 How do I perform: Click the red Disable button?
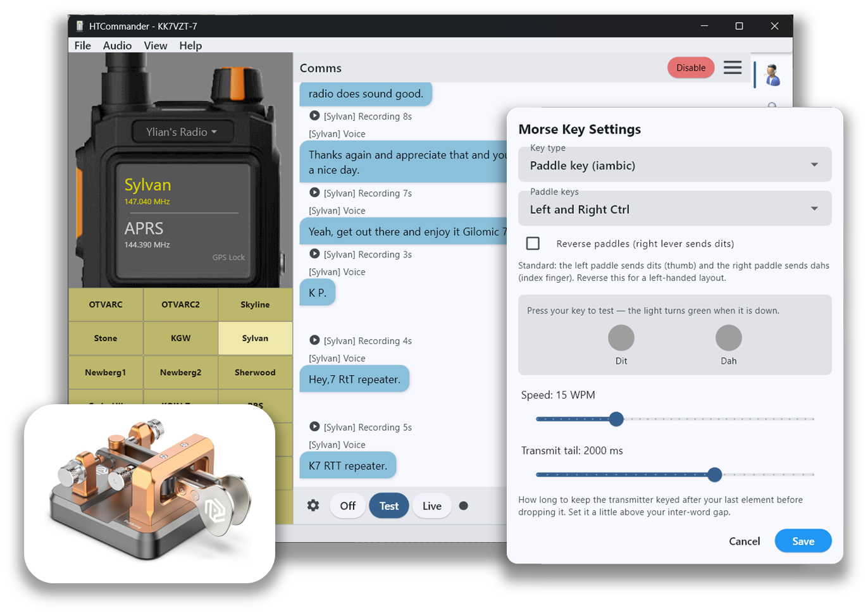[x=691, y=68]
